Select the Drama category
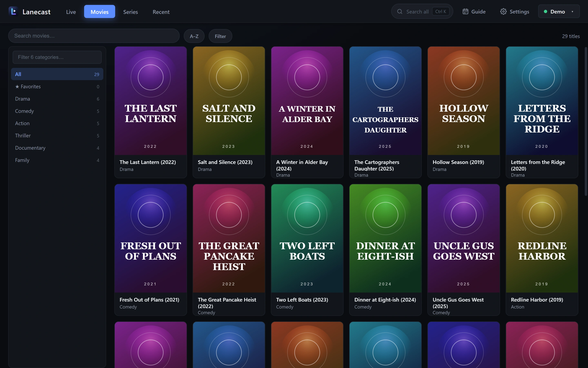588x368 pixels. tap(57, 99)
